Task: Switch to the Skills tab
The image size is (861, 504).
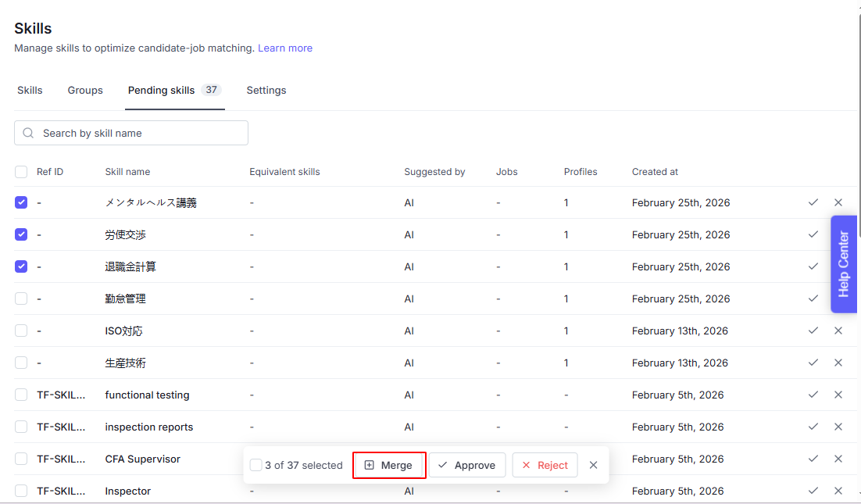Action: [x=30, y=91]
